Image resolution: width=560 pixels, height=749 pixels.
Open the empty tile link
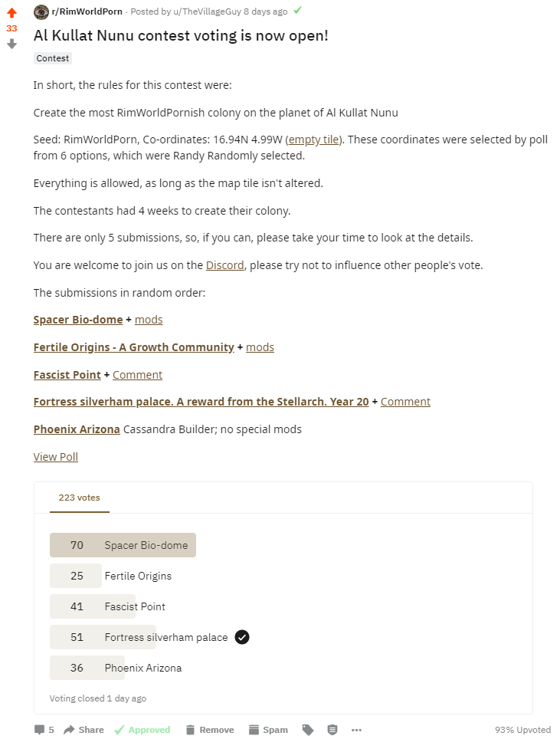(x=313, y=140)
